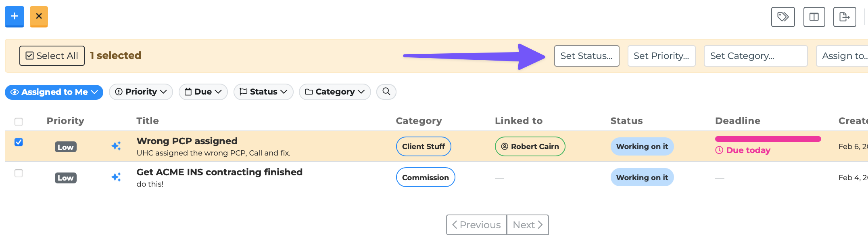
Task: Open the Robert Cairn linked contact chip
Action: (530, 147)
